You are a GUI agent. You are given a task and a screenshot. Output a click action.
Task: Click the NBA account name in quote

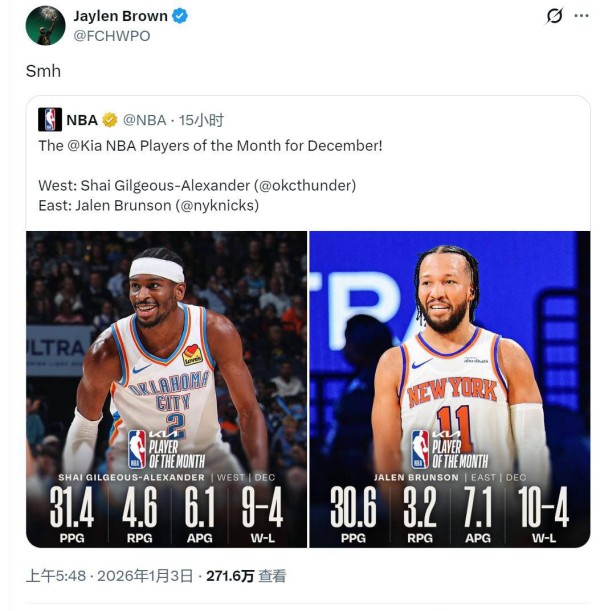tap(82, 120)
